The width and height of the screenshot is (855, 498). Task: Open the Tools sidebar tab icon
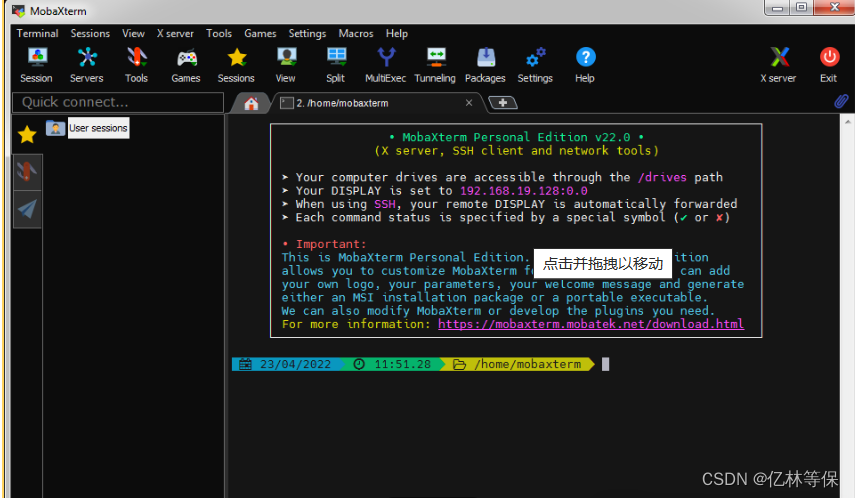click(27, 172)
